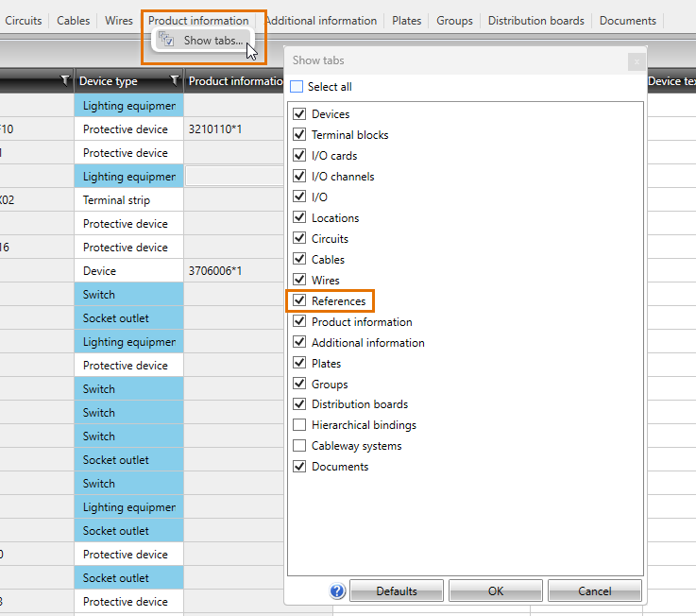Check the Select all checkbox

(297, 87)
